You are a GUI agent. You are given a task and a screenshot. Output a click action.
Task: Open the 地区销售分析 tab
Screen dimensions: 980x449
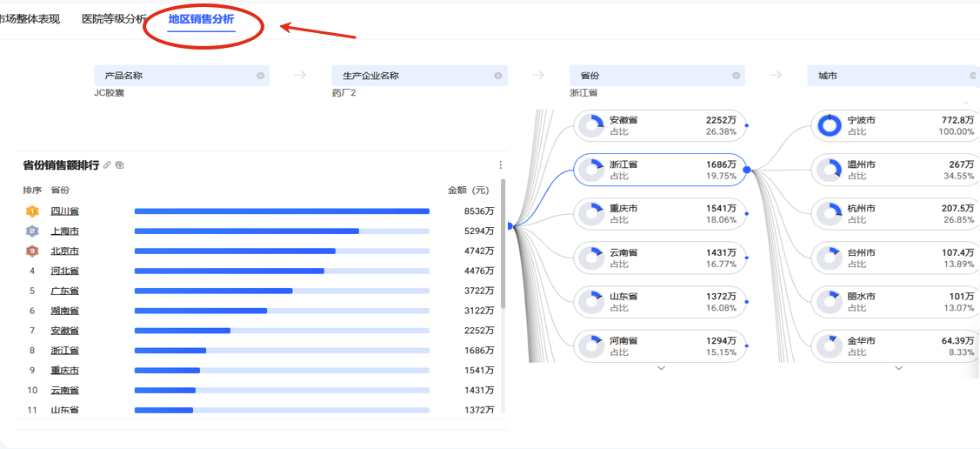pos(201,19)
